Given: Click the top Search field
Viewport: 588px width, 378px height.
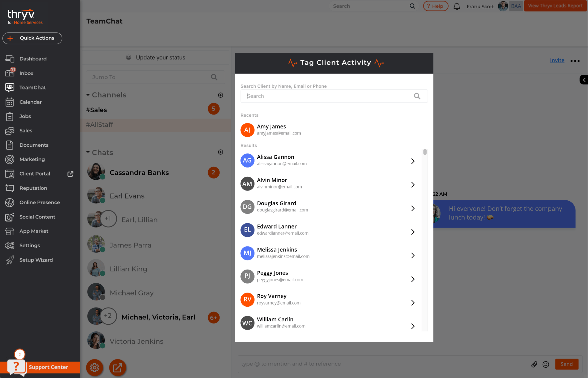Looking at the screenshot, I should (x=374, y=6).
